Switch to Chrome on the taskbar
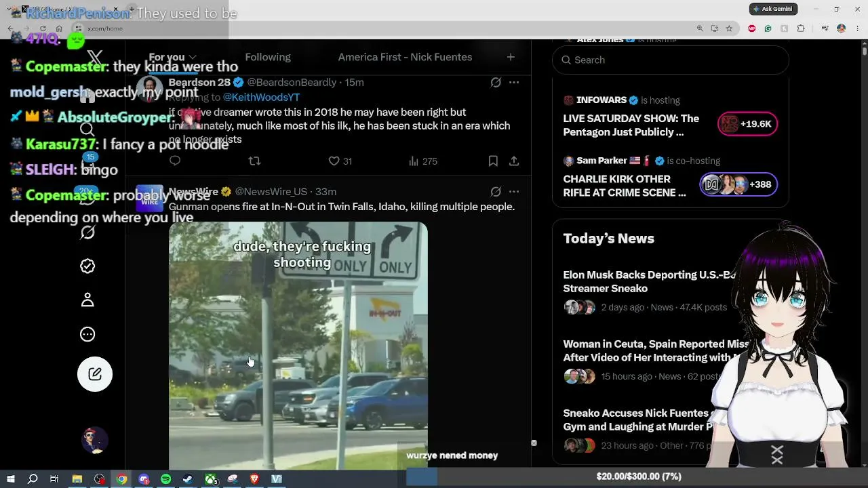This screenshot has height=488, width=868. point(121,479)
